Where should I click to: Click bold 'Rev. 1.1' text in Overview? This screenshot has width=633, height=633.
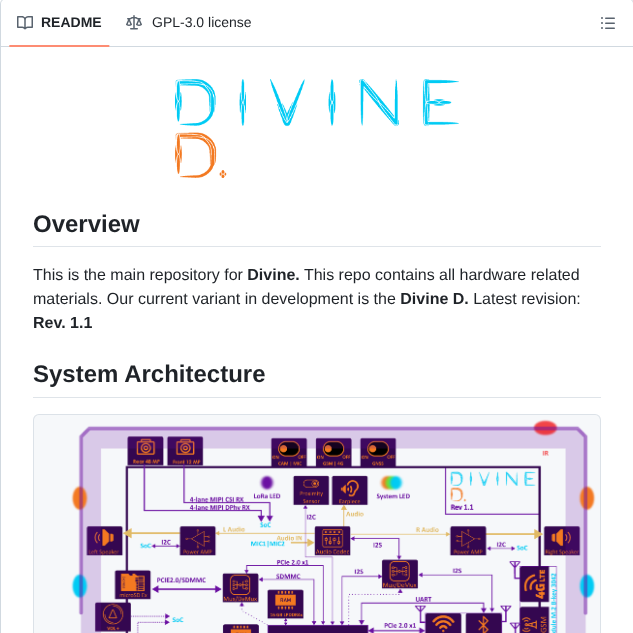pos(63,323)
